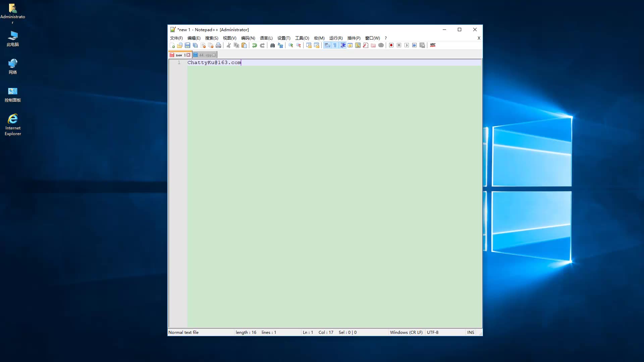Screen dimensions: 644x362
Task: Open the 语言(L) menu
Action: [266, 38]
